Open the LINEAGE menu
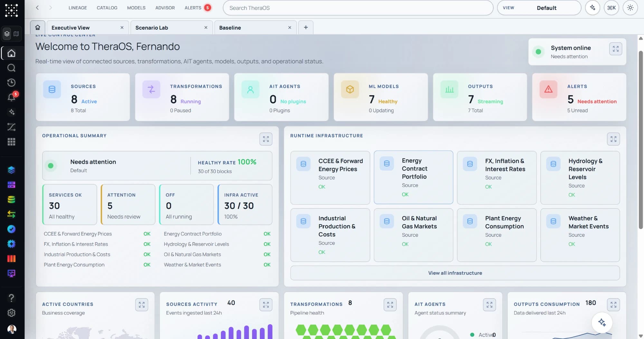This screenshot has height=339, width=644. 78,8
